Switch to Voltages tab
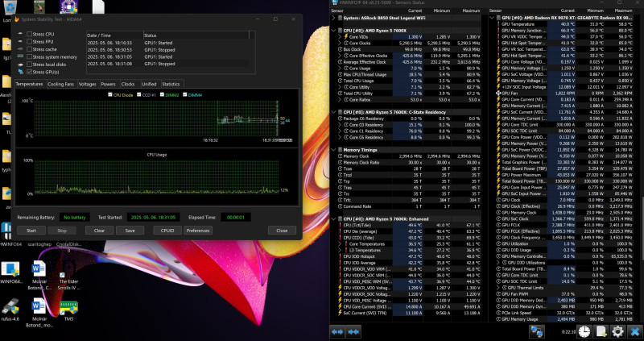 (x=88, y=84)
